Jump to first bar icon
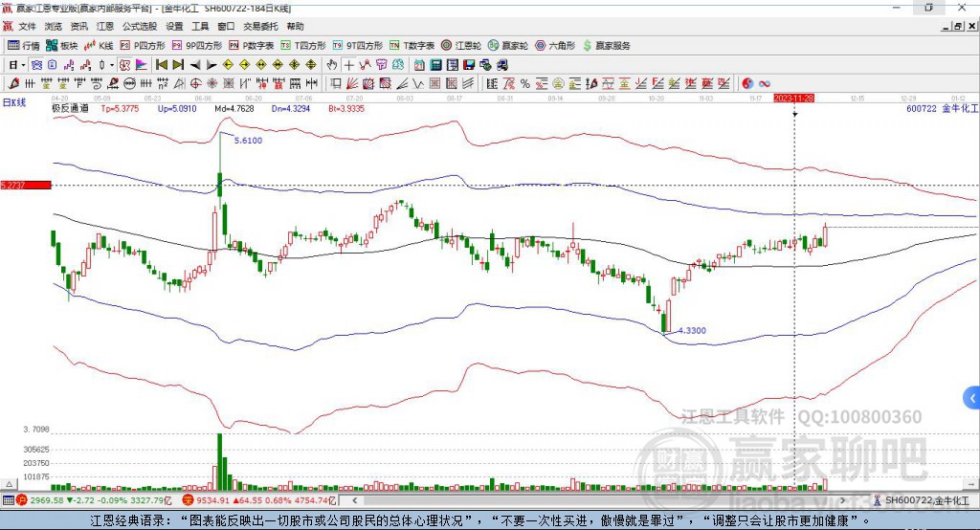Image resolution: width=980 pixels, height=530 pixels. pos(161,65)
